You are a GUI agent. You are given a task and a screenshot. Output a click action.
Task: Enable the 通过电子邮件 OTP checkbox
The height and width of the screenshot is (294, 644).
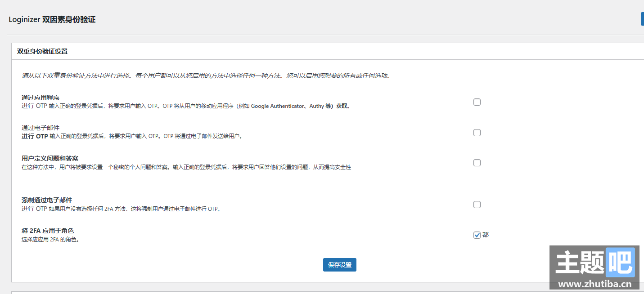point(477,133)
